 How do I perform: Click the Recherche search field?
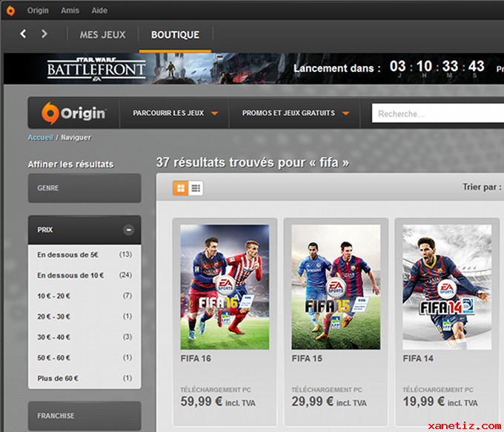pyautogui.click(x=438, y=113)
